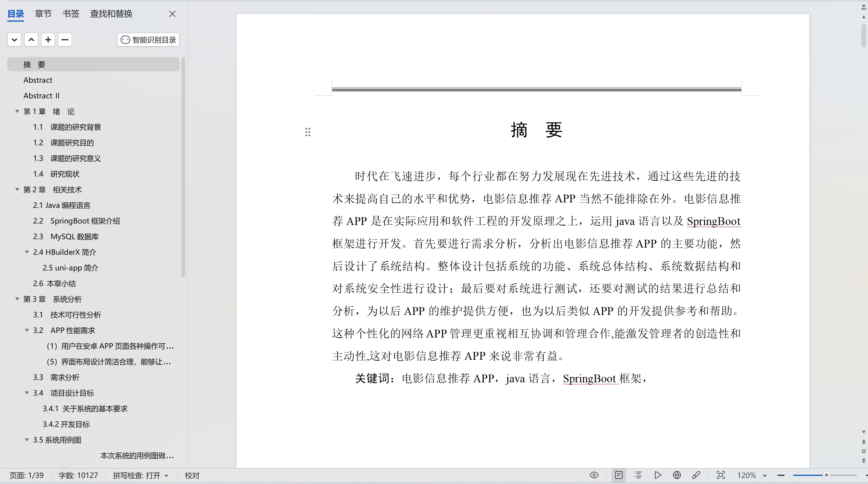Image resolution: width=868 pixels, height=484 pixels.
Task: Click fit-page icon near zoom controls
Action: coord(721,475)
